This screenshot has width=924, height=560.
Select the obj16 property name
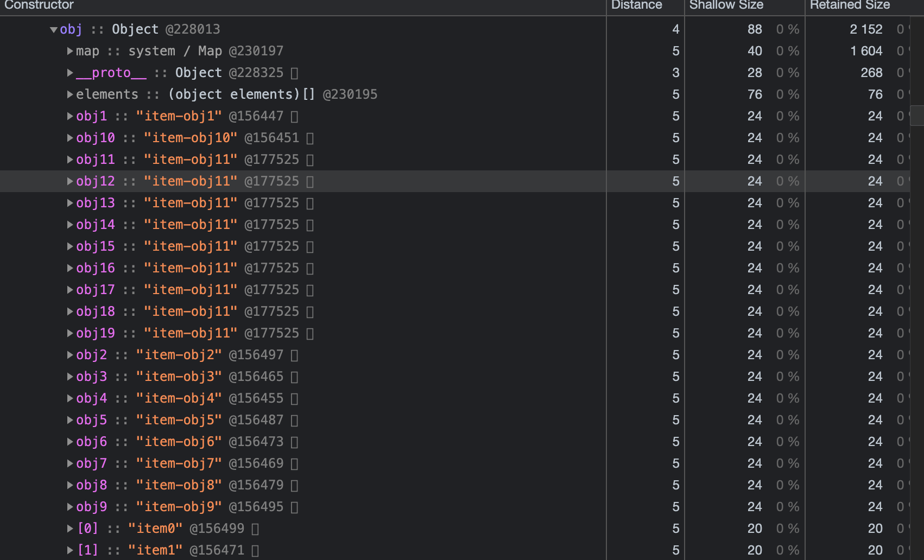pyautogui.click(x=96, y=268)
